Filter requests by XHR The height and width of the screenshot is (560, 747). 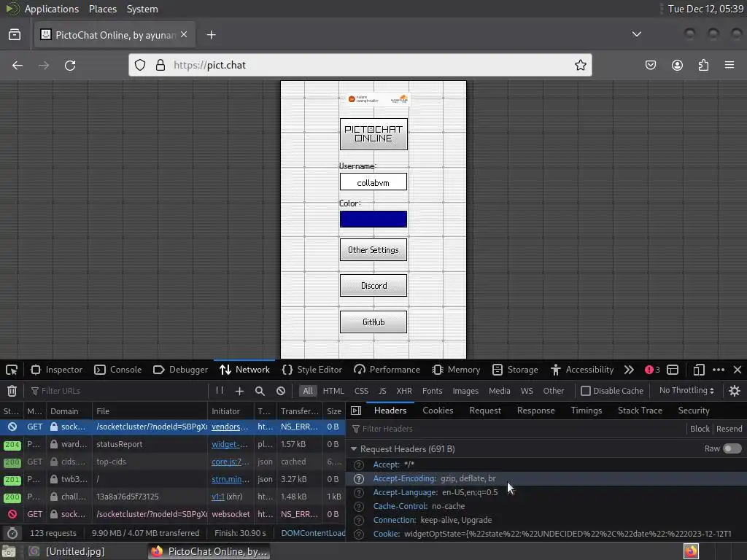[x=404, y=391]
